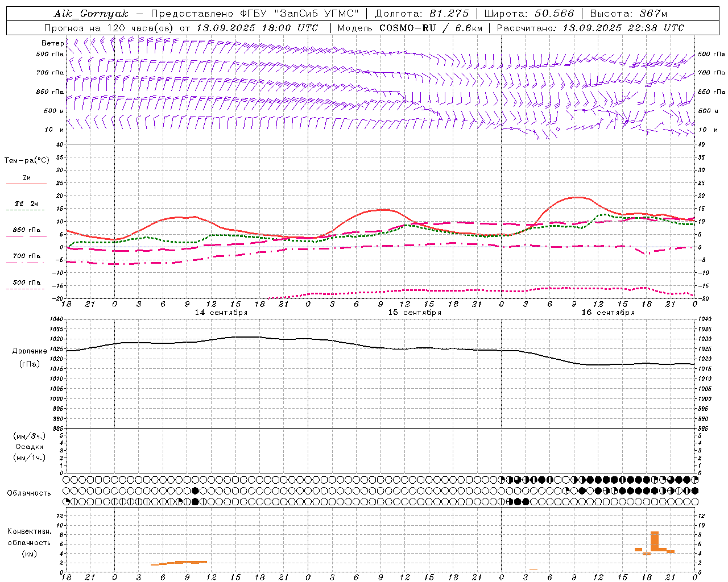Click the red solid line sample under '2м'
This screenshot has width=728, height=582.
(x=26, y=184)
